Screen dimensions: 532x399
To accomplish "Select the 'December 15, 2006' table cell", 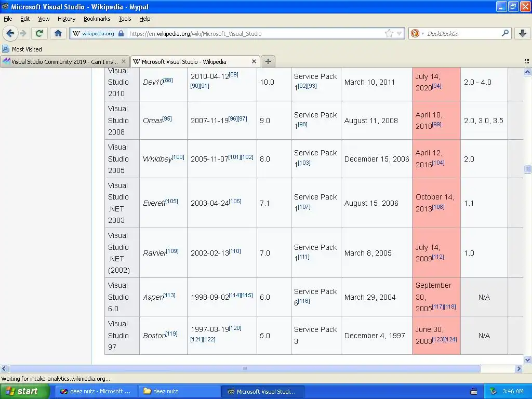I will pyautogui.click(x=377, y=159).
